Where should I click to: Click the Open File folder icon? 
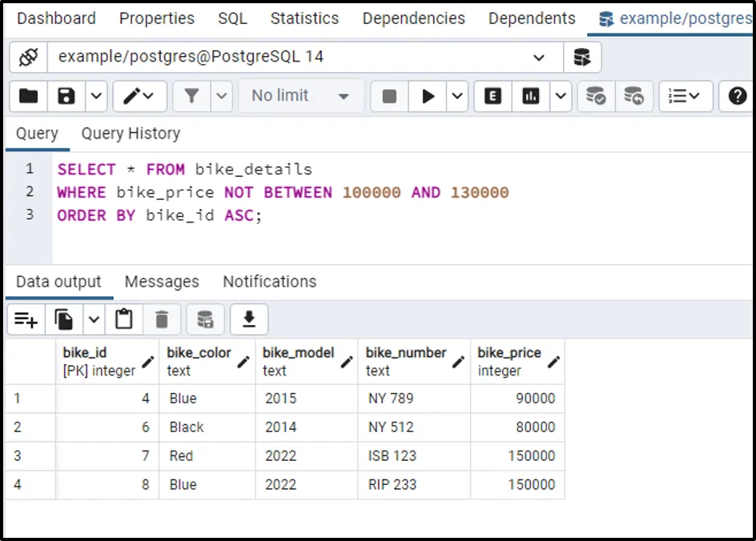(29, 96)
